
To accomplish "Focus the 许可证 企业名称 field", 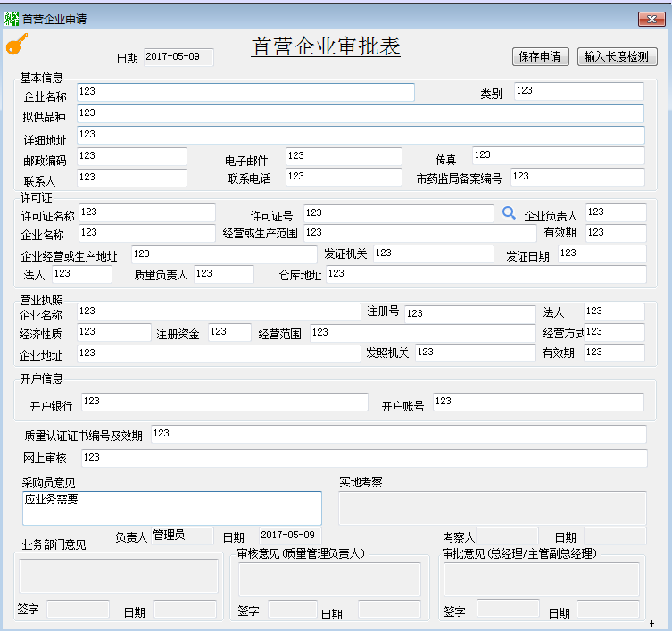I will [x=147, y=233].
